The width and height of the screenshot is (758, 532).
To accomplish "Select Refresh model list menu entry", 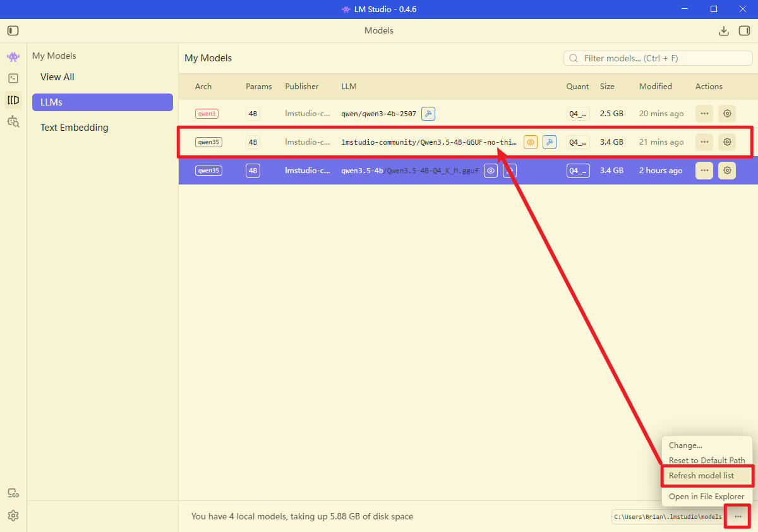I will pos(701,476).
